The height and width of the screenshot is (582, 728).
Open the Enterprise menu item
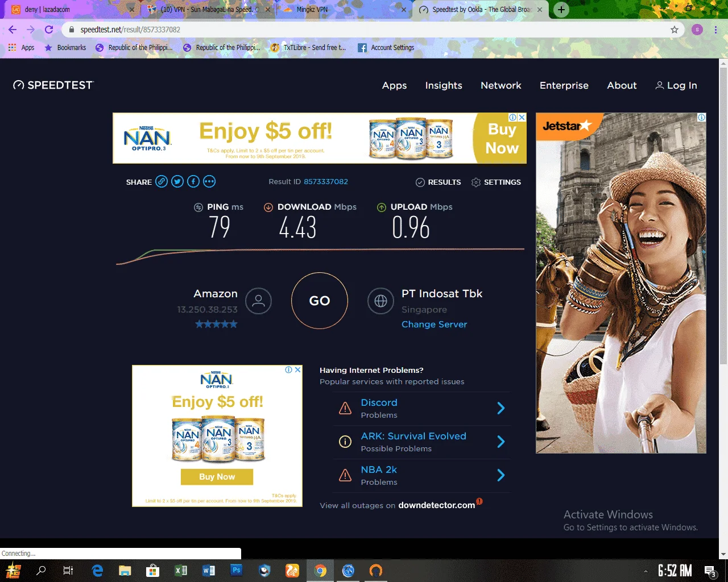click(564, 85)
